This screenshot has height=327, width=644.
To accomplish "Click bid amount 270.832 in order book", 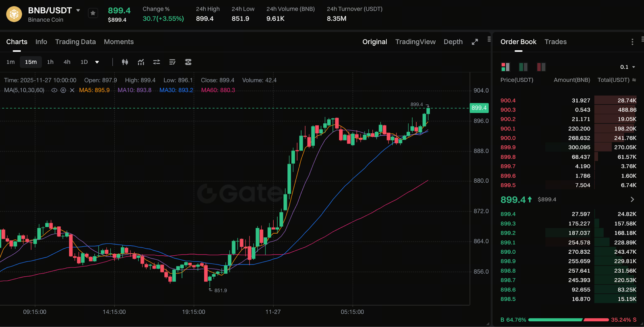I will point(579,252).
